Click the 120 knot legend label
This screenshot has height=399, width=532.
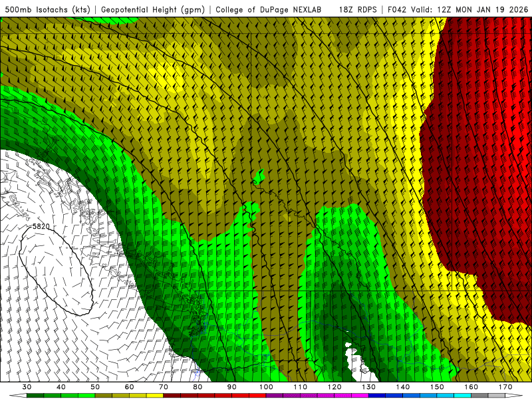click(334, 387)
